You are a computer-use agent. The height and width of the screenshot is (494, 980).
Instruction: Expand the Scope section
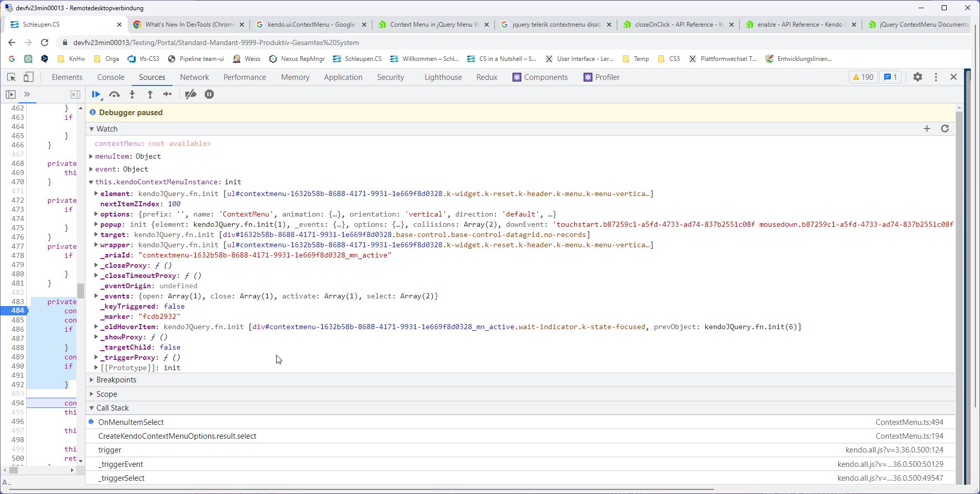(x=106, y=394)
